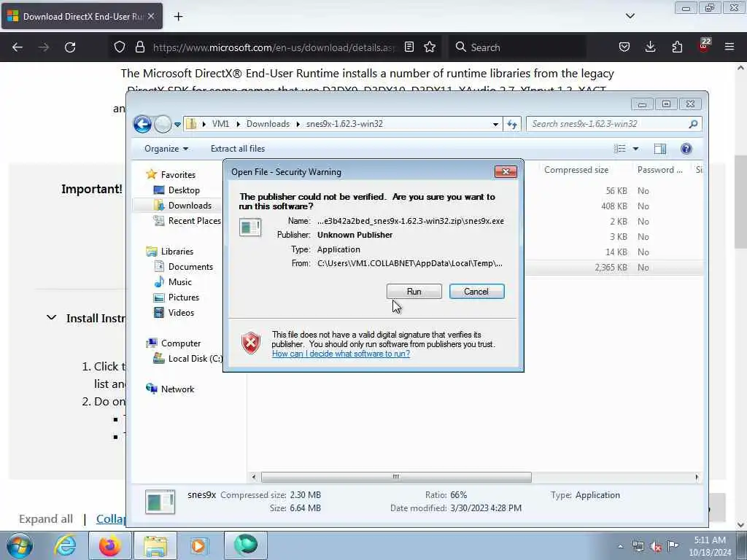This screenshot has width=747, height=560.
Task: Select Network in the navigation pane
Action: (x=177, y=389)
